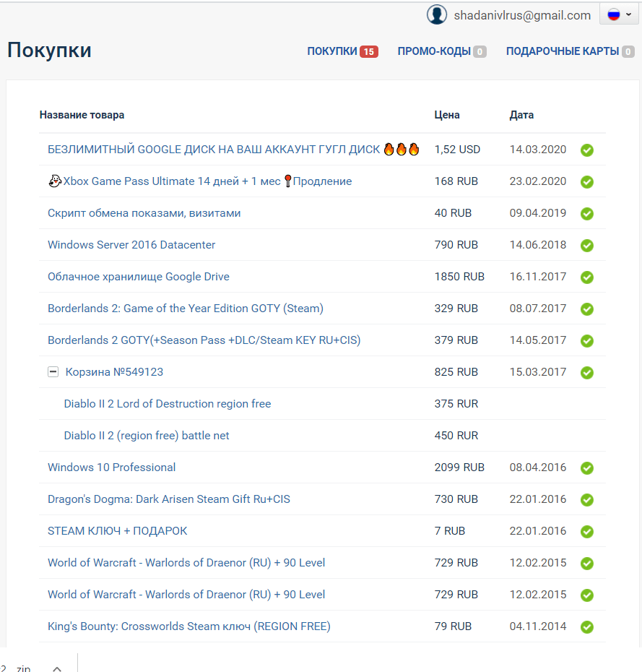This screenshot has height=672, width=642.
Task: Open Diablo II 2 Lord of Destruction item
Action: [168, 404]
